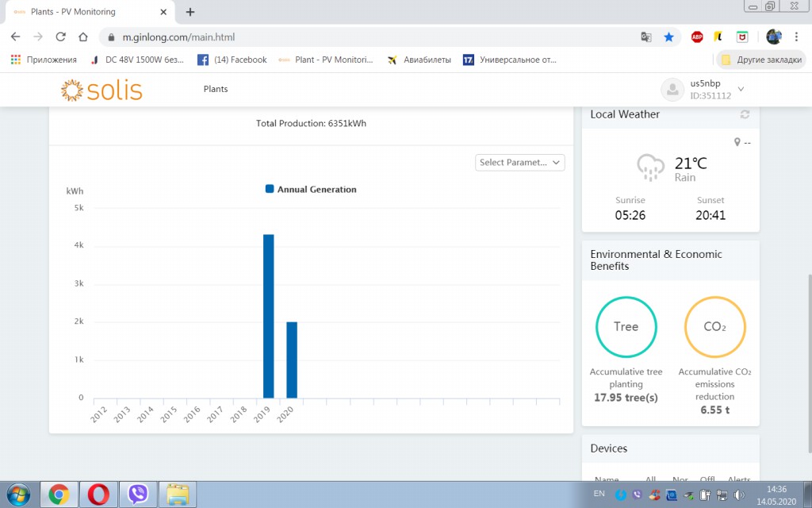Open the browser home page button
812x508 pixels.
[x=82, y=37]
